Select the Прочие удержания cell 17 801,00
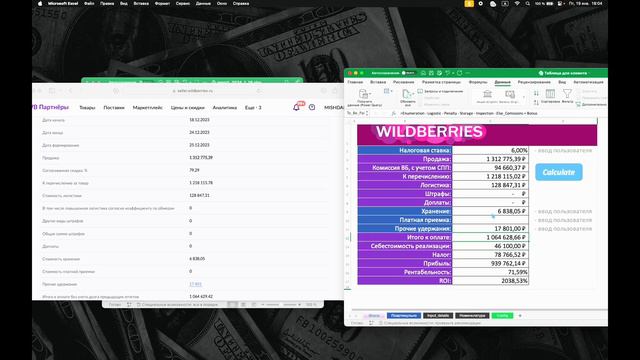 click(490, 229)
